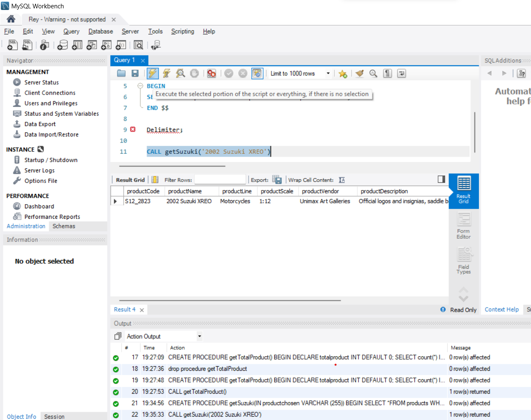The image size is (531, 420).
Task: Create a new SQL tab for queries
Action: (12, 45)
